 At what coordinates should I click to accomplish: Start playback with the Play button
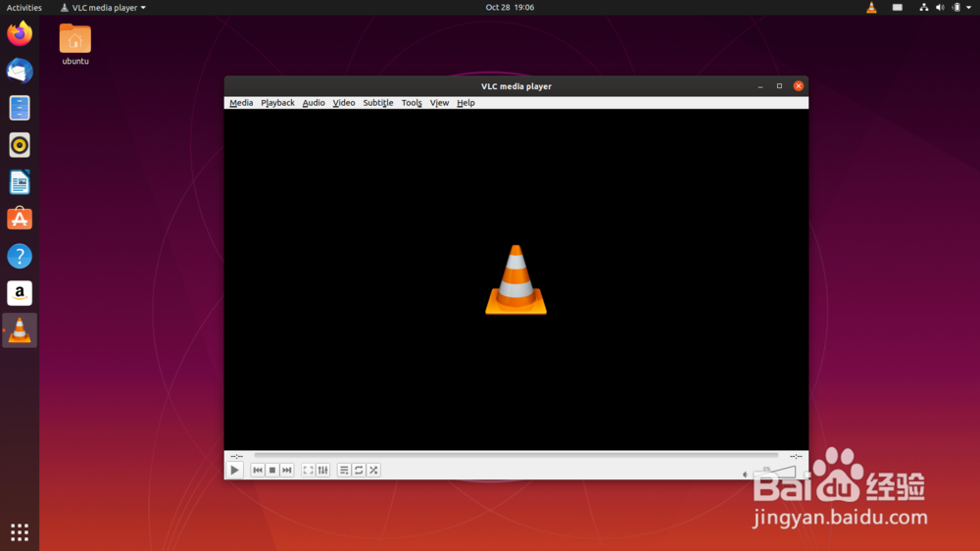coord(234,470)
